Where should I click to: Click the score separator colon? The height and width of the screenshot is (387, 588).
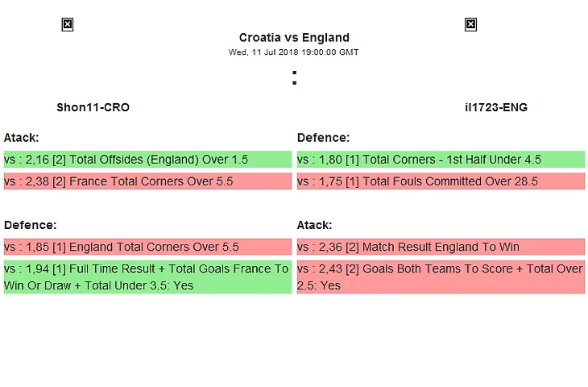pyautogui.click(x=294, y=78)
